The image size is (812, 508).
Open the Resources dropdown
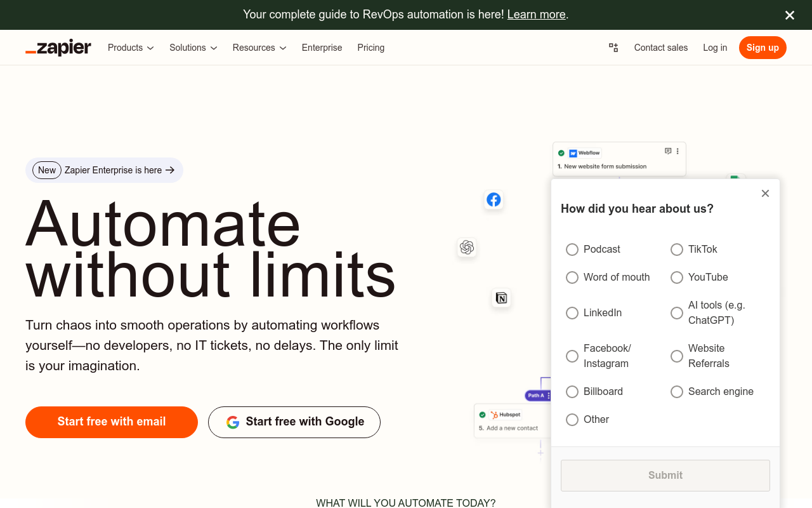coord(259,48)
